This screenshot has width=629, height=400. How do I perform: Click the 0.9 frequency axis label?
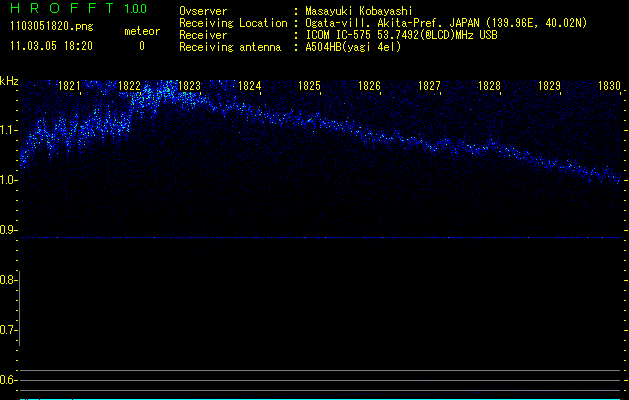tap(9, 230)
